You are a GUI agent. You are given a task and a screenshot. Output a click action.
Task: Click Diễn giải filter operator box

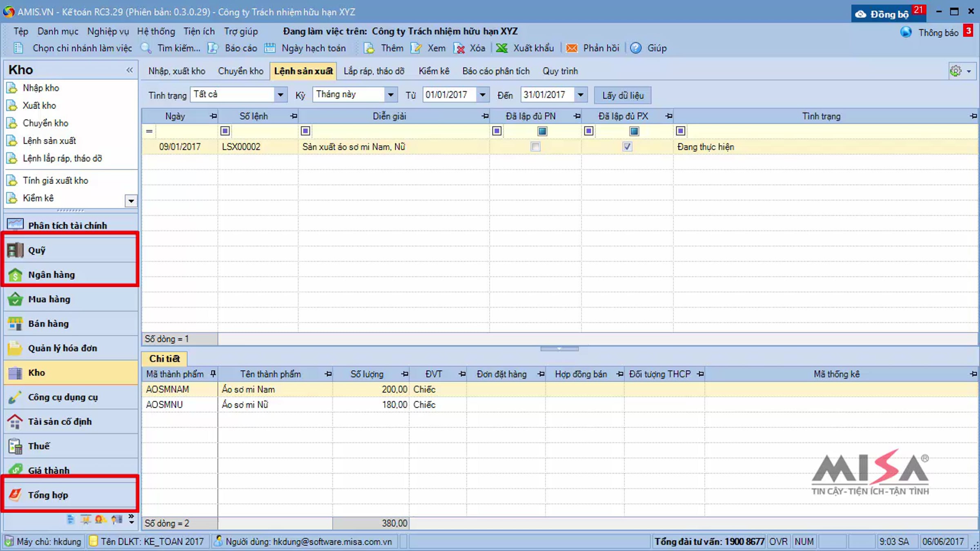[x=305, y=131]
